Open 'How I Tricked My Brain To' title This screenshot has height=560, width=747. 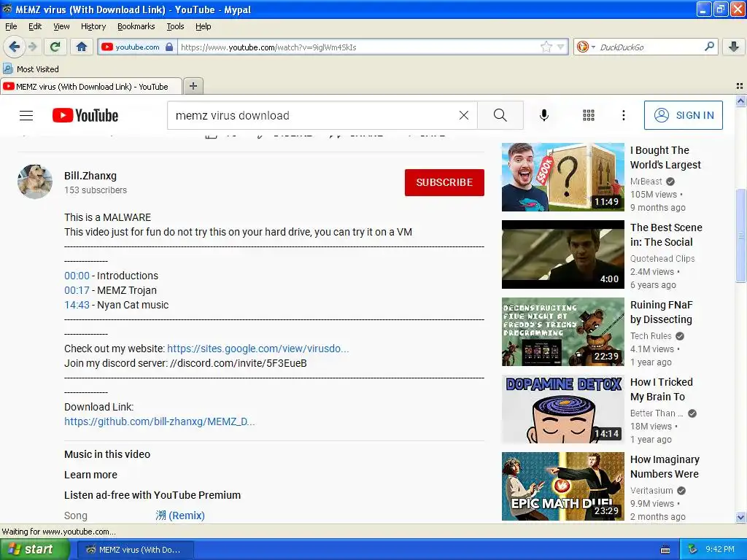[661, 389]
